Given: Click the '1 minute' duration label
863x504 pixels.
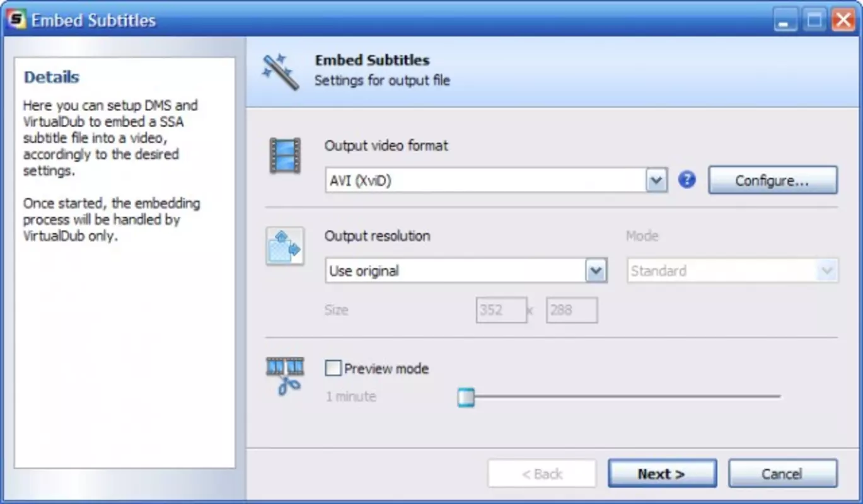Looking at the screenshot, I should (x=350, y=396).
